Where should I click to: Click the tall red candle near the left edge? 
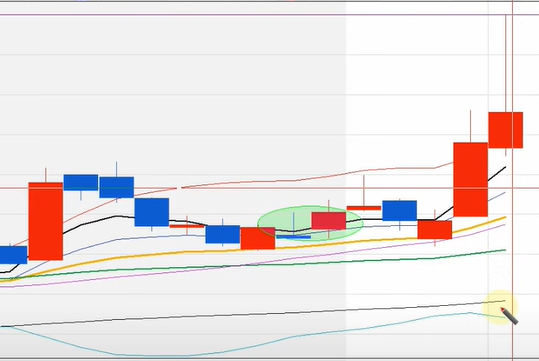pyautogui.click(x=46, y=221)
